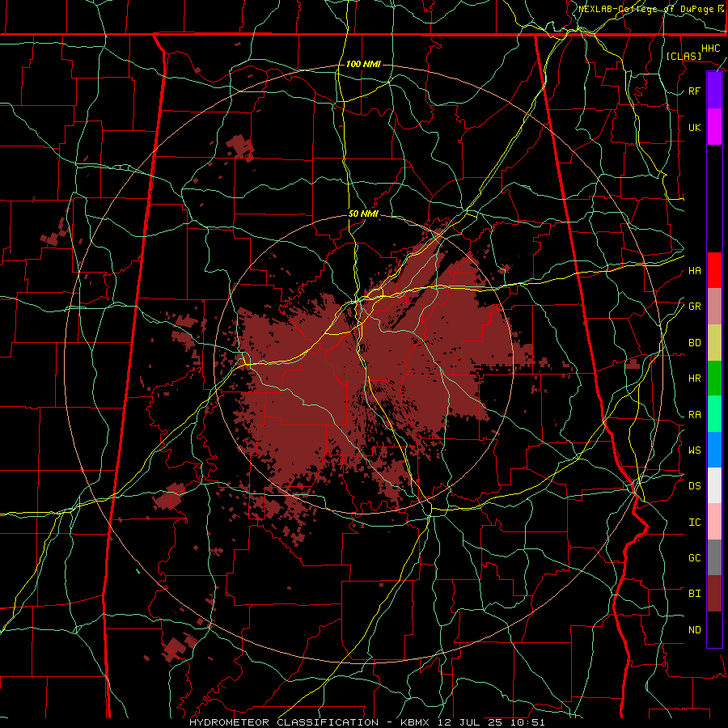
Task: Click the DS legend label
Action: (x=694, y=486)
